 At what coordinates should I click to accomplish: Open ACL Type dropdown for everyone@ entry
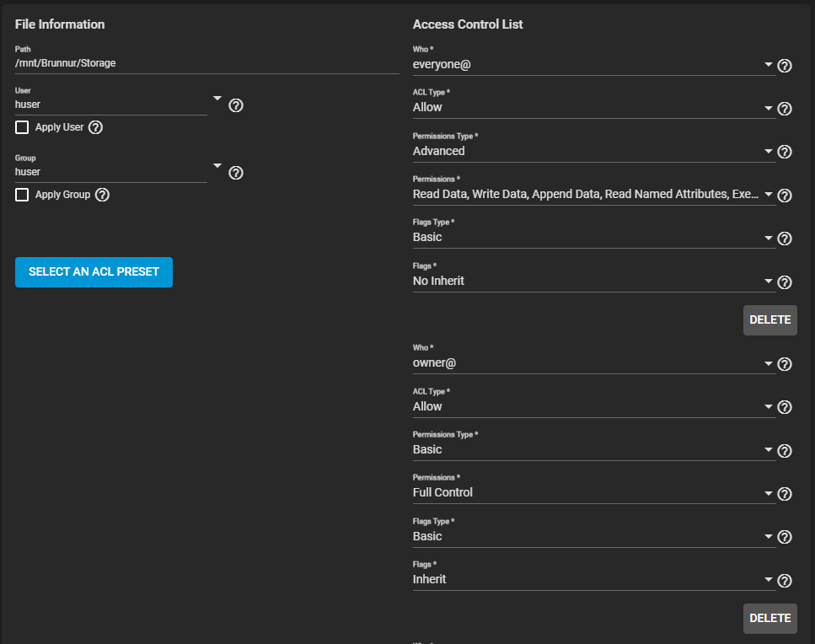(593, 108)
